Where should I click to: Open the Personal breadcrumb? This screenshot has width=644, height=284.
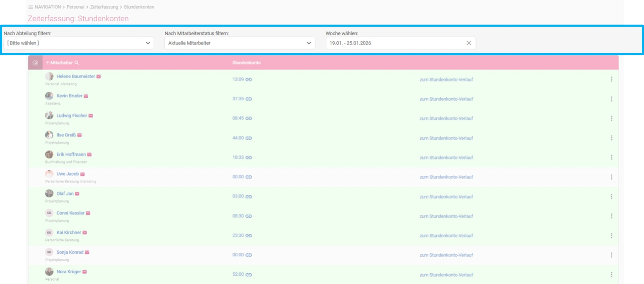(75, 7)
